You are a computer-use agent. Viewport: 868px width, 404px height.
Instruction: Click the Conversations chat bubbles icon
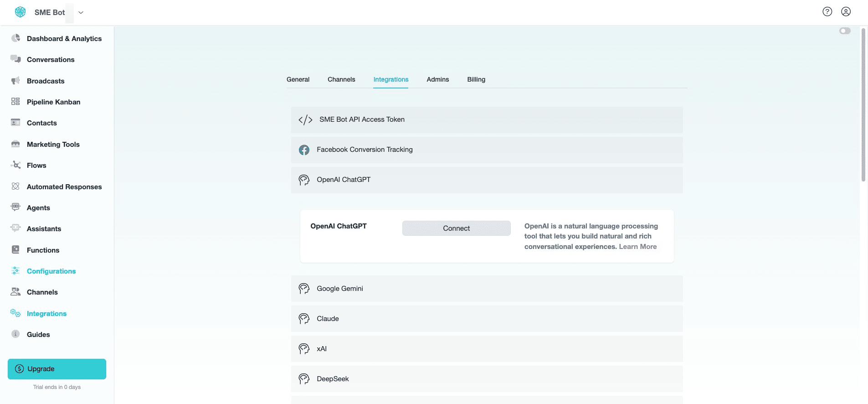click(16, 59)
